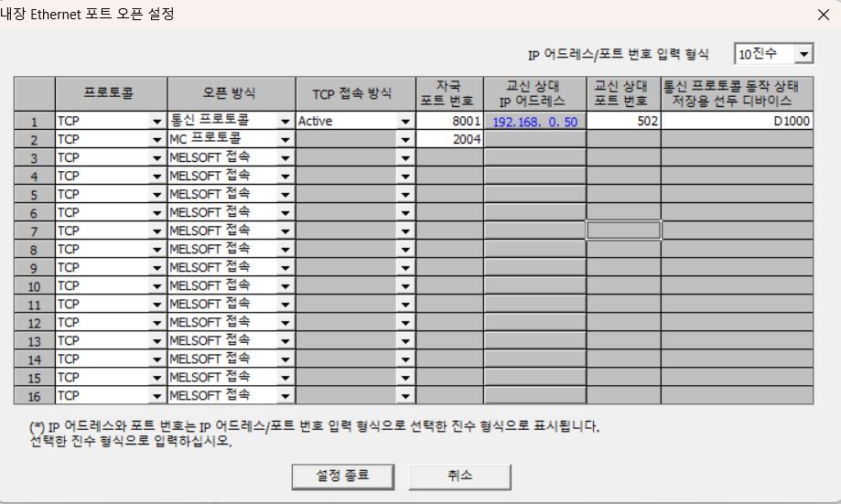Open the protocol dropdown in row 12
Image resolution: width=841 pixels, height=504 pixels.
[x=156, y=323]
